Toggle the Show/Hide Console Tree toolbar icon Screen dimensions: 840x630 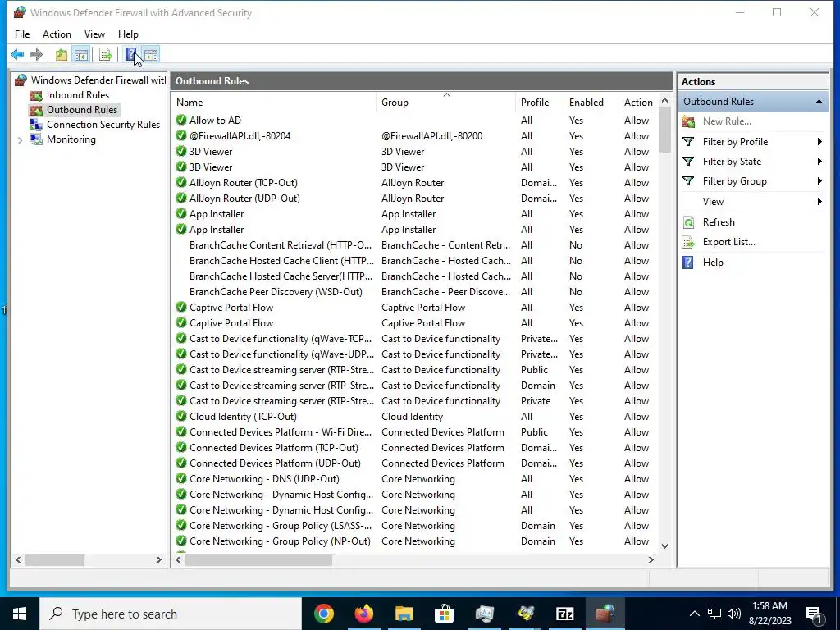(x=81, y=55)
